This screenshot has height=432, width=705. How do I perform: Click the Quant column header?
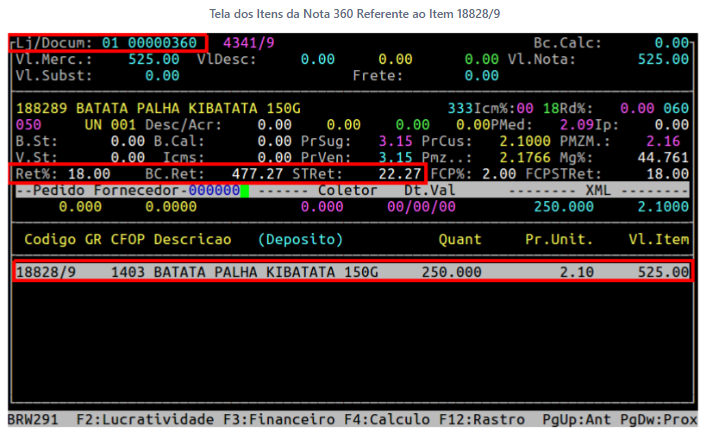pos(460,240)
